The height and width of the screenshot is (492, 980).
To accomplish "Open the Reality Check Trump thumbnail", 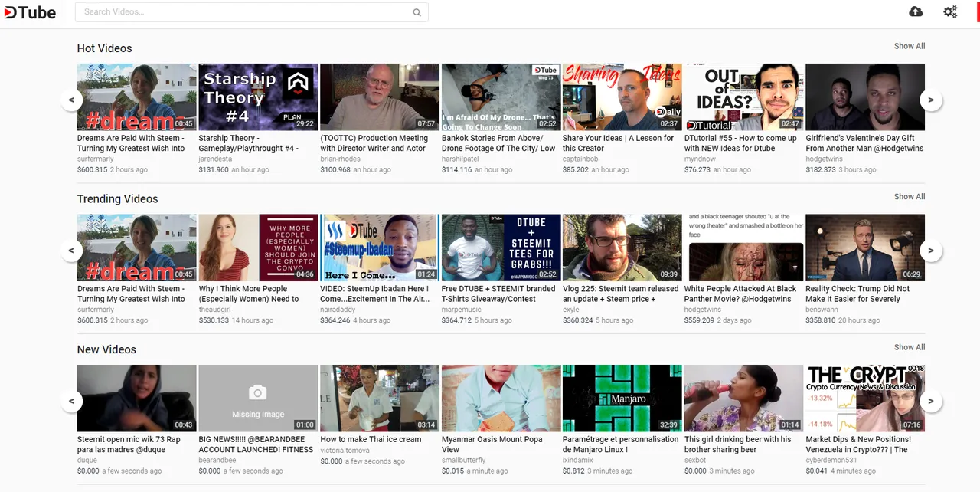I will tap(865, 248).
